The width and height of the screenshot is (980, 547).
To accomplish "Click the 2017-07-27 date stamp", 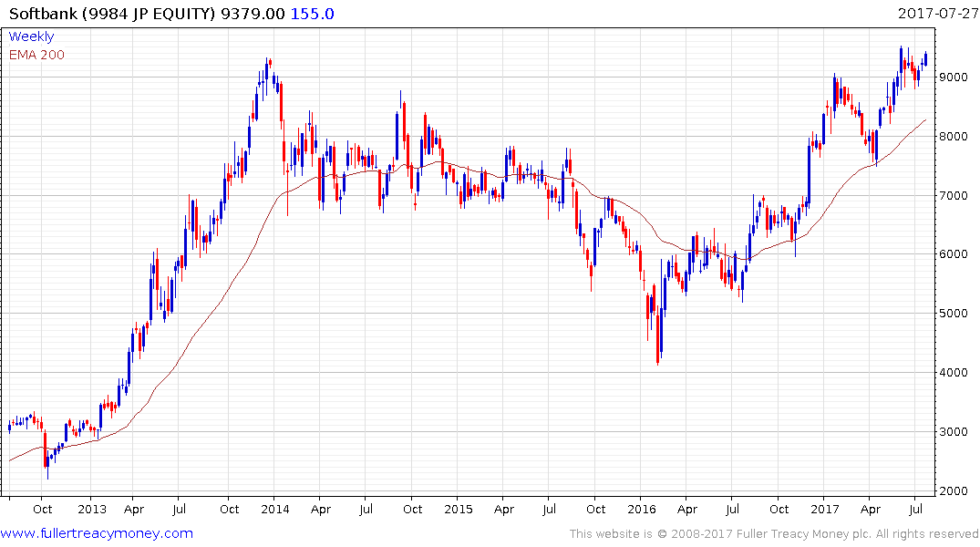I will click(938, 13).
